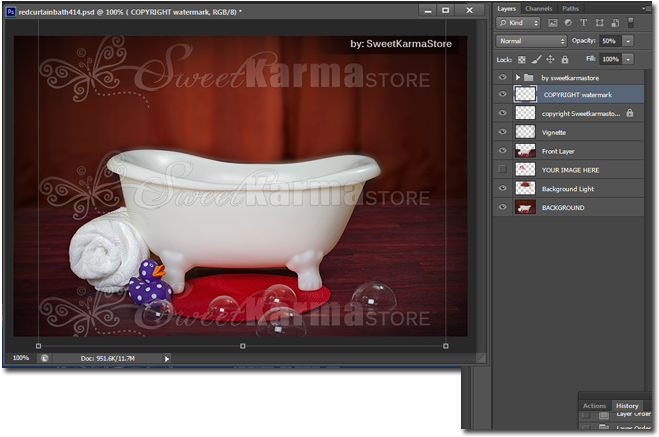Click the bottom-left transform handle
Image resolution: width=659 pixels, height=437 pixels.
pyautogui.click(x=38, y=346)
